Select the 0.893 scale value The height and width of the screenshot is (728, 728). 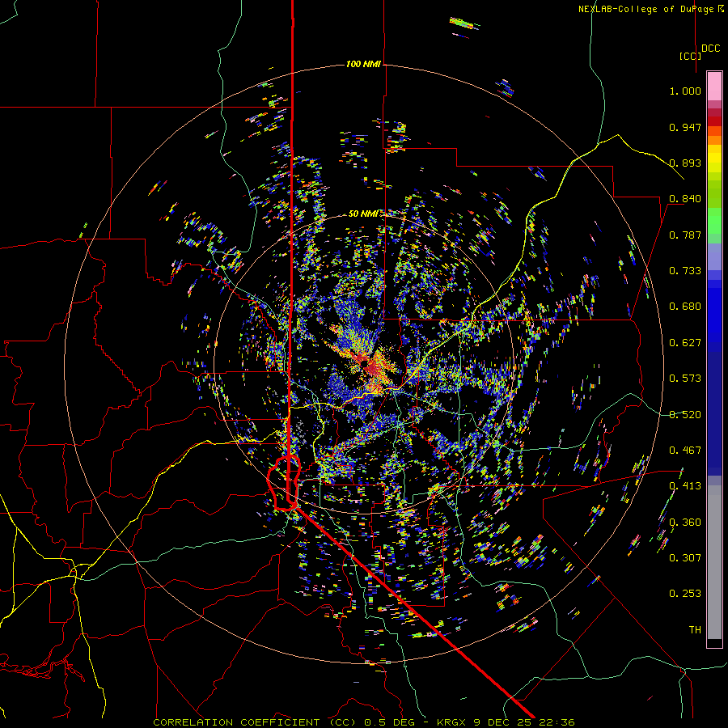[x=685, y=163]
